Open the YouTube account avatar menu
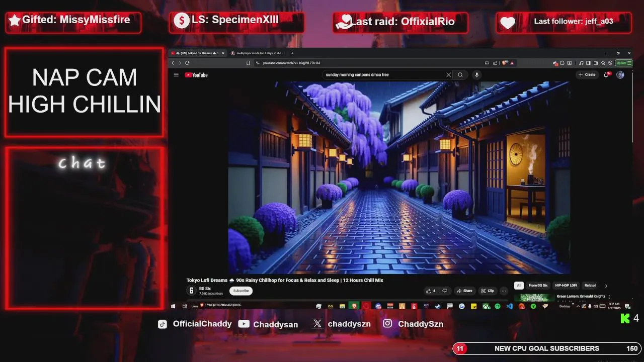The height and width of the screenshot is (362, 644). [x=620, y=75]
